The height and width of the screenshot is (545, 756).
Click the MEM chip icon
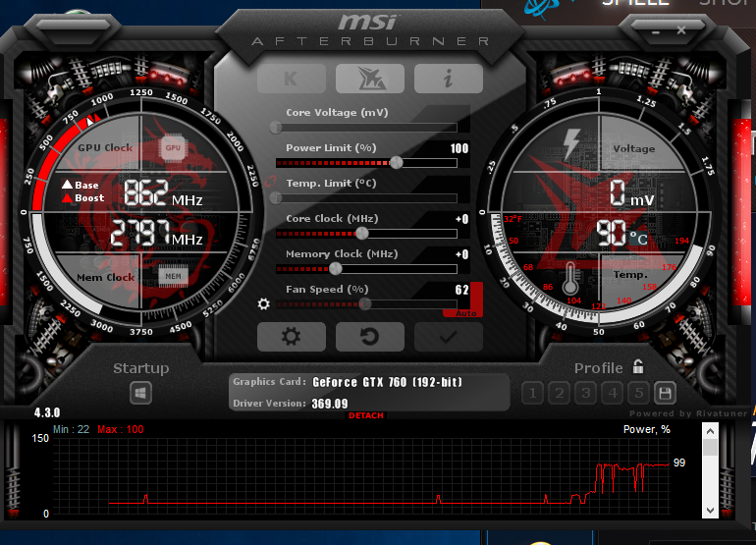[173, 276]
